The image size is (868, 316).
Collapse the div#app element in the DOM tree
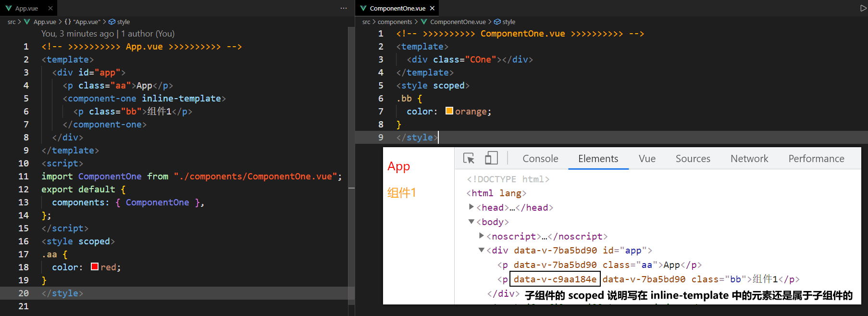pos(482,250)
